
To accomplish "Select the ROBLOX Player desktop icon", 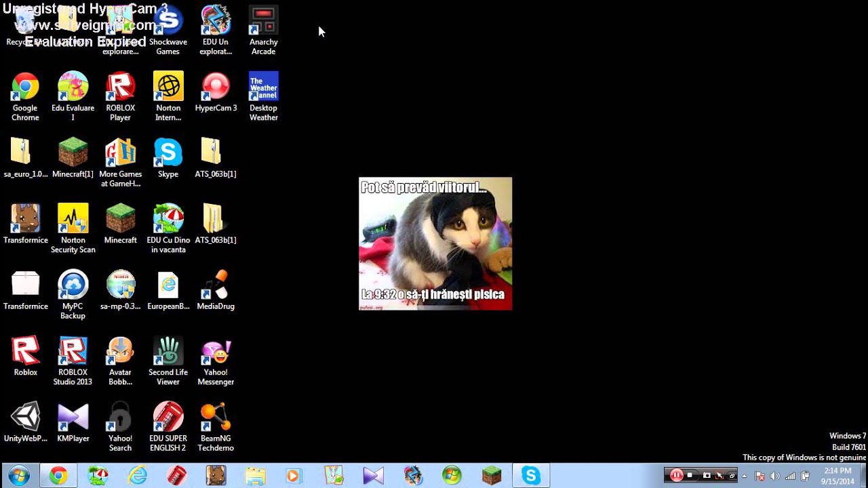I will tap(120, 96).
